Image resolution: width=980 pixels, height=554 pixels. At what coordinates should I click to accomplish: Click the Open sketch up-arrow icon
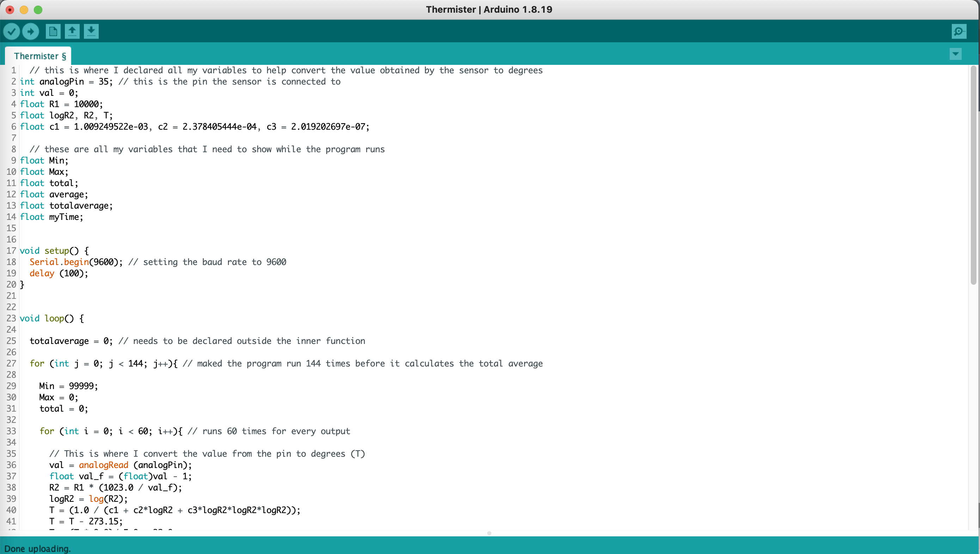click(x=72, y=31)
